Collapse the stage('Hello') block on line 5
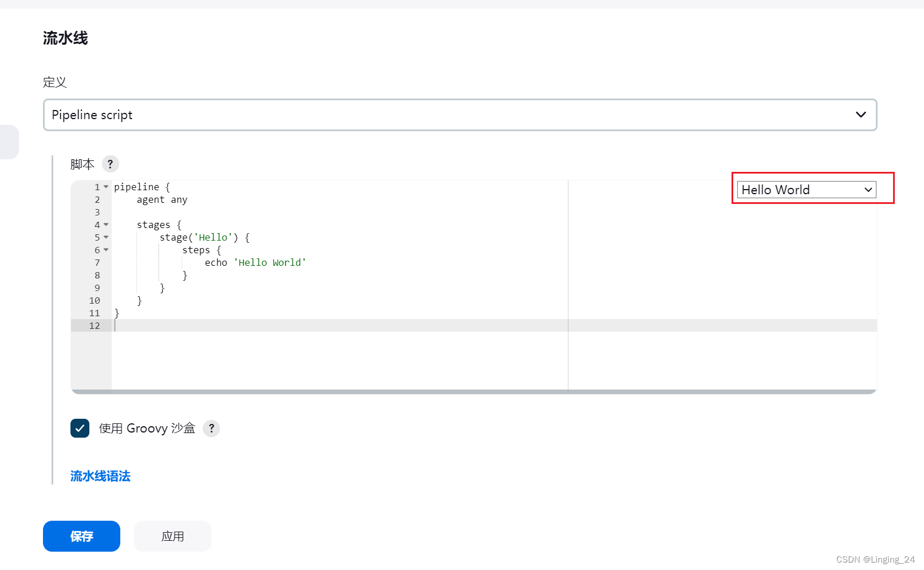924x570 pixels. pyautogui.click(x=106, y=237)
